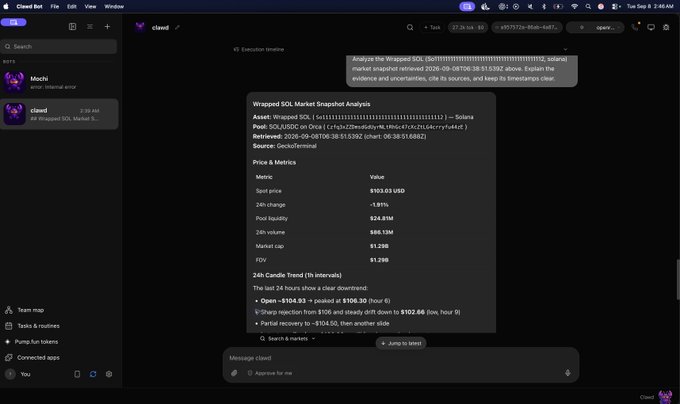Viewport: 680px width, 404px height.
Task: Start a call with phone icon
Action: 635,27
